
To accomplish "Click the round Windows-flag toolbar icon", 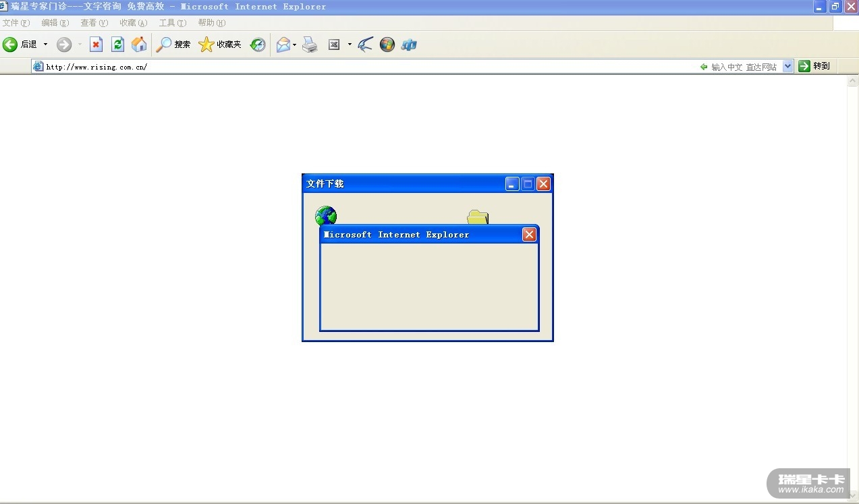I will pos(387,45).
